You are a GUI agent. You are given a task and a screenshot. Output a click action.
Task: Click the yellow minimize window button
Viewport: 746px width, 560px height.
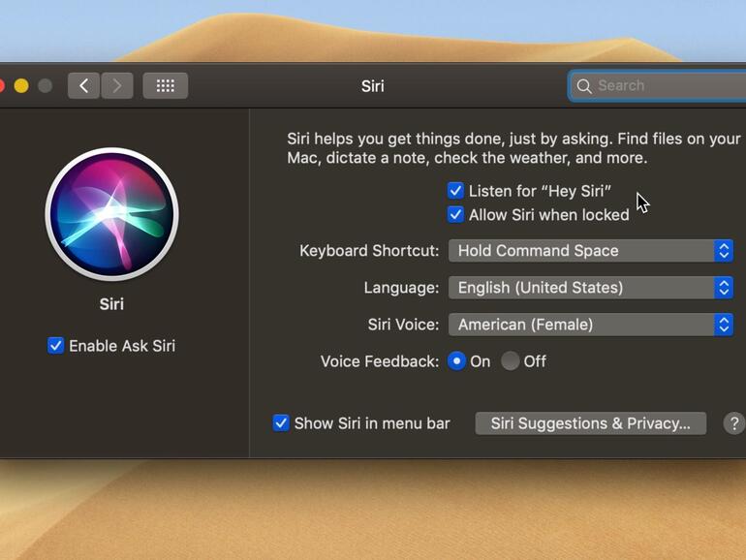pos(21,85)
